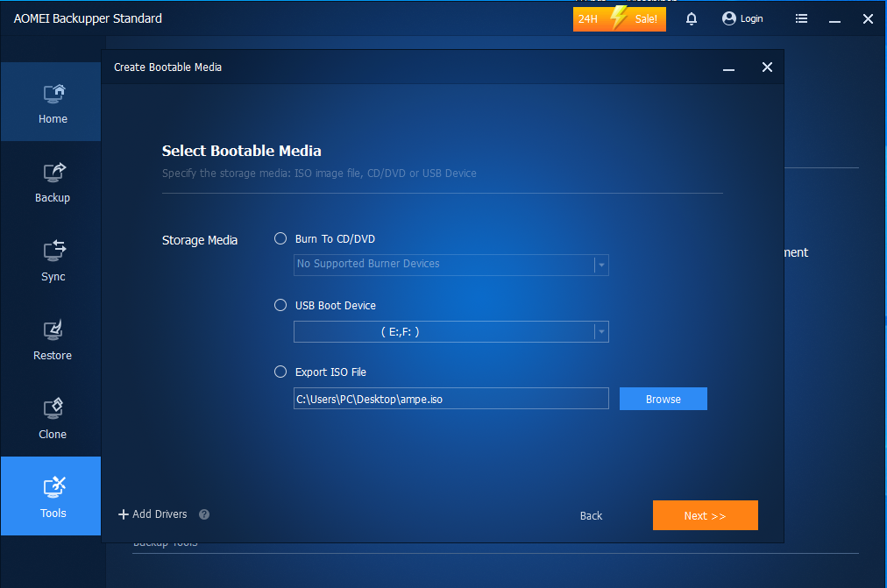Open the Tools section in sidebar
This screenshot has width=887, height=588.
tap(51, 496)
